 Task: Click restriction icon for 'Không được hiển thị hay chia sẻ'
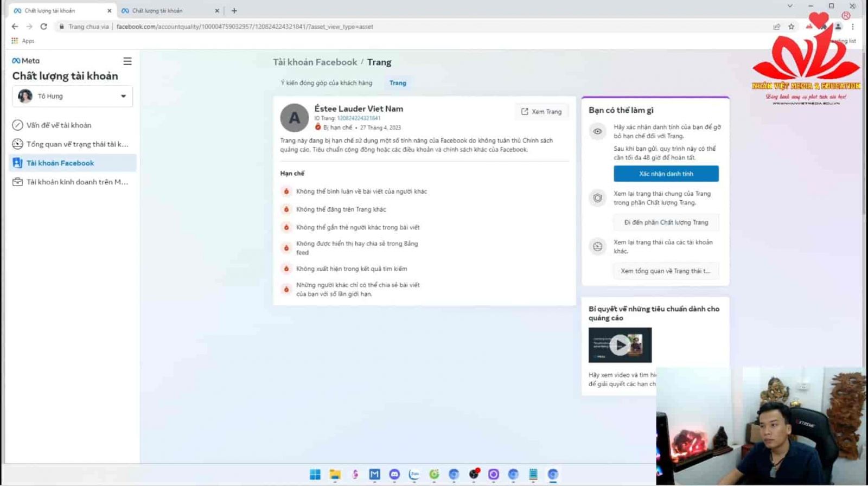[x=286, y=248]
